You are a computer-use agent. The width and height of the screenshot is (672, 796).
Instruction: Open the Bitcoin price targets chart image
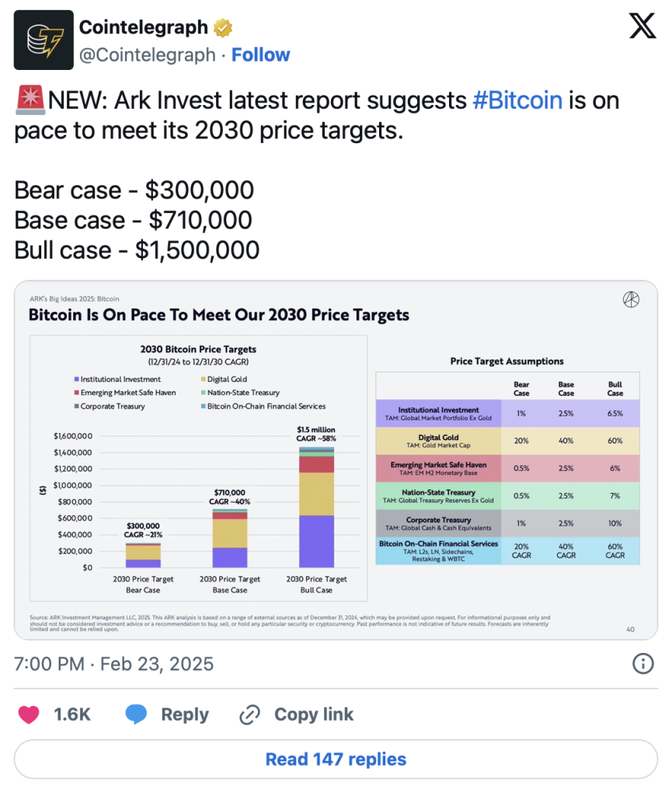click(x=336, y=460)
